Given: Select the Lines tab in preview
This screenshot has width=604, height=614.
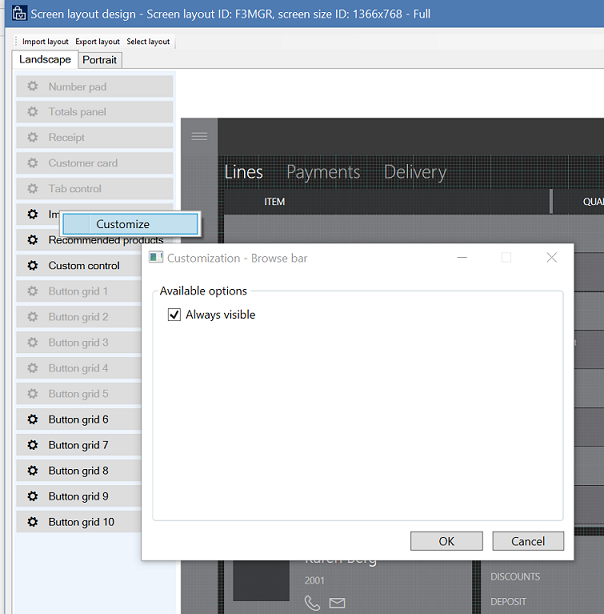Looking at the screenshot, I should pos(243,172).
